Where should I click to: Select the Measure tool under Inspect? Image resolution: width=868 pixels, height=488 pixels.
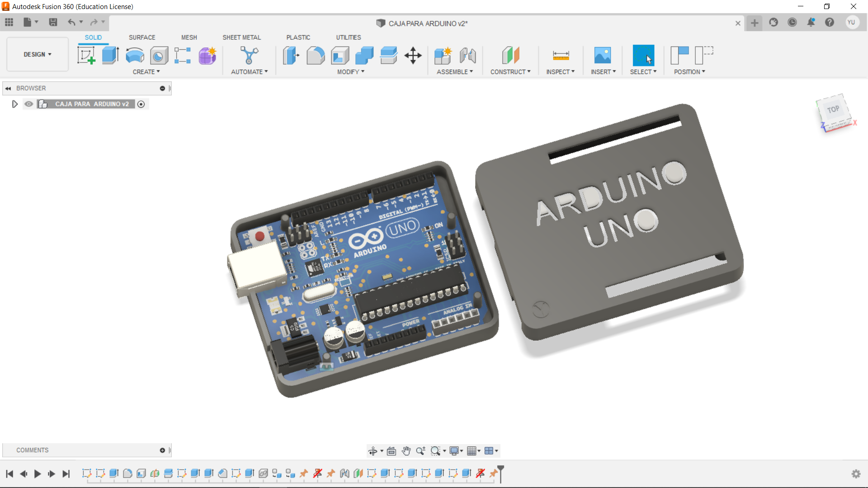coord(560,55)
